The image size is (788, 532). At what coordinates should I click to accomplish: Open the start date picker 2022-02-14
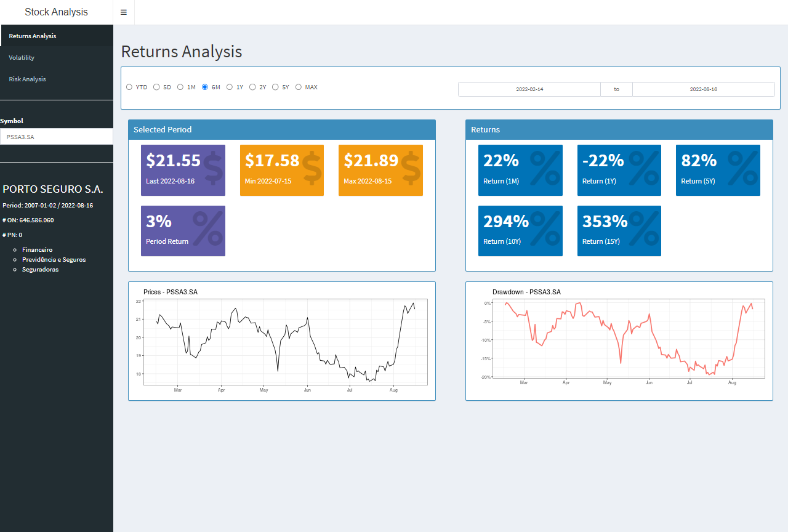point(529,89)
